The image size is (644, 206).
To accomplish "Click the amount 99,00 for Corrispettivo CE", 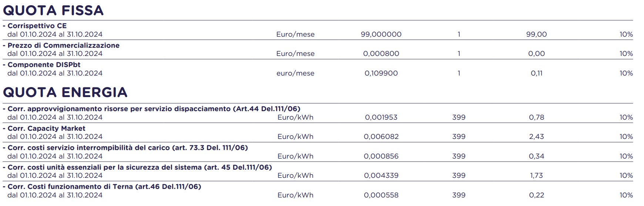I will pos(536,34).
